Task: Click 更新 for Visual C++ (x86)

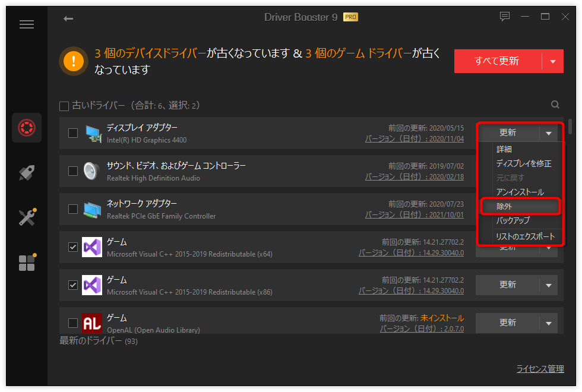Action: (508, 285)
